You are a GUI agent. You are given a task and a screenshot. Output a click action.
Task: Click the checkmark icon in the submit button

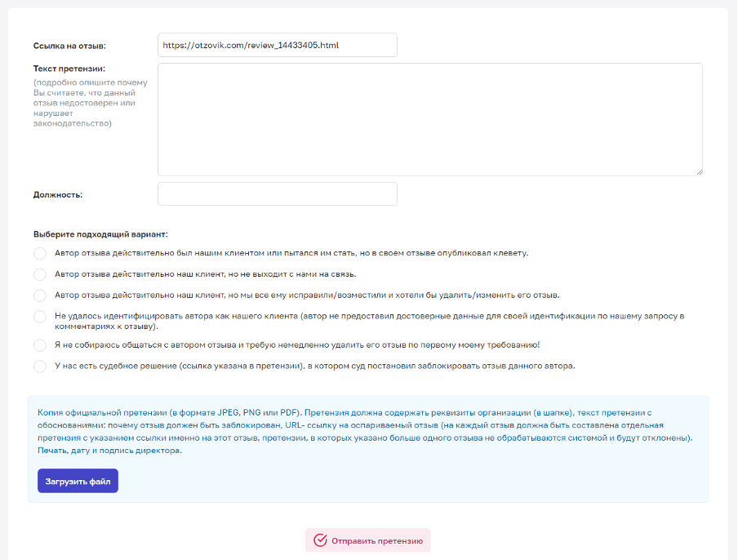(x=320, y=540)
